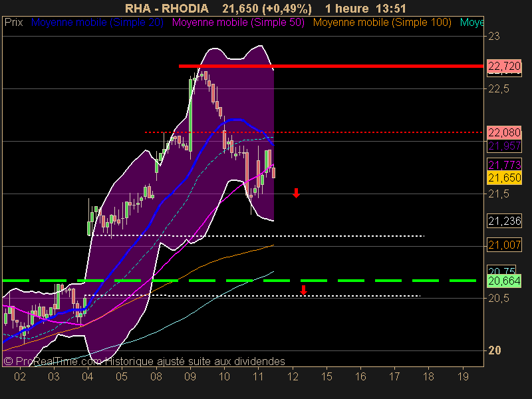Click the yellow 21,650 current price label
Image resolution: width=532 pixels, height=399 pixels.
pos(504,178)
